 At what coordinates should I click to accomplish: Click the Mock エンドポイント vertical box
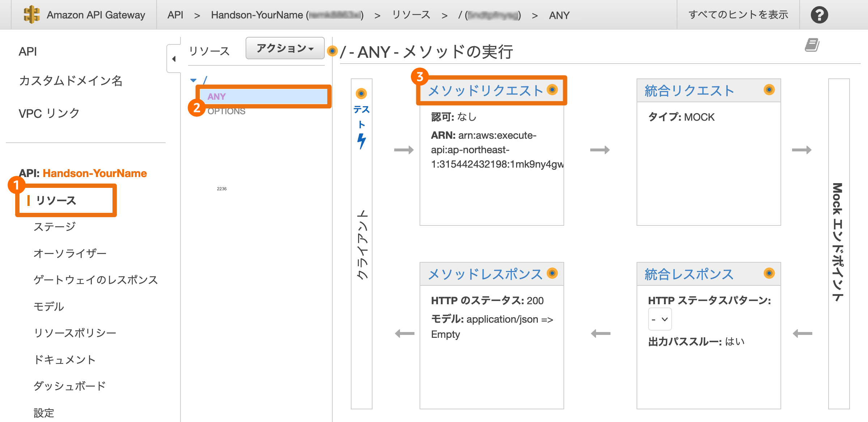pyautogui.click(x=839, y=244)
